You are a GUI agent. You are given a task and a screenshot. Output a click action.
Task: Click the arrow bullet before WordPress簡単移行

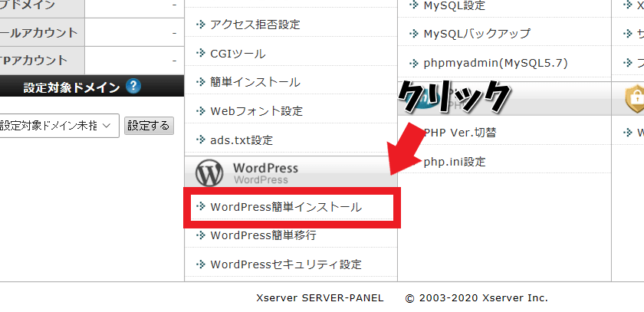200,235
